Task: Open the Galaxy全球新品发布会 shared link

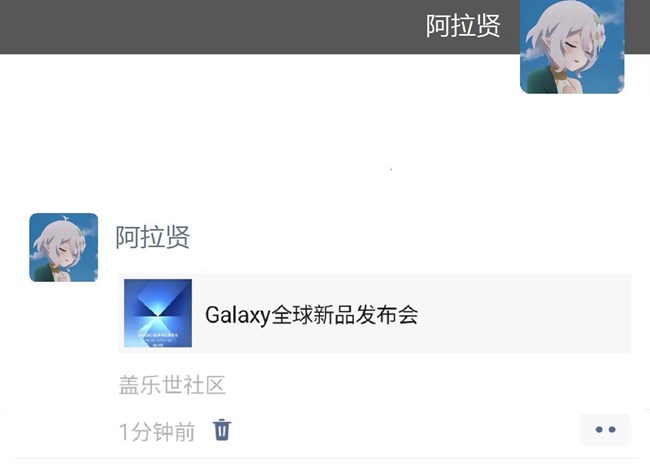Action: coord(311,315)
